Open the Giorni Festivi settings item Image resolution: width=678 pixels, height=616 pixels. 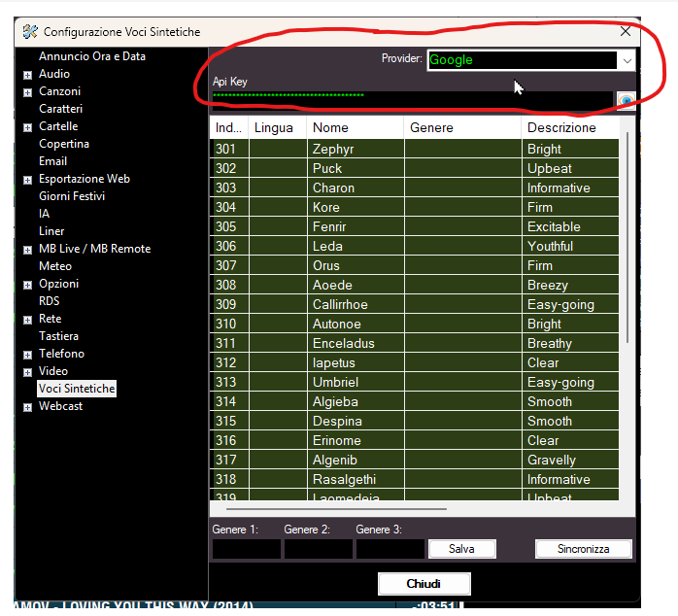72,196
